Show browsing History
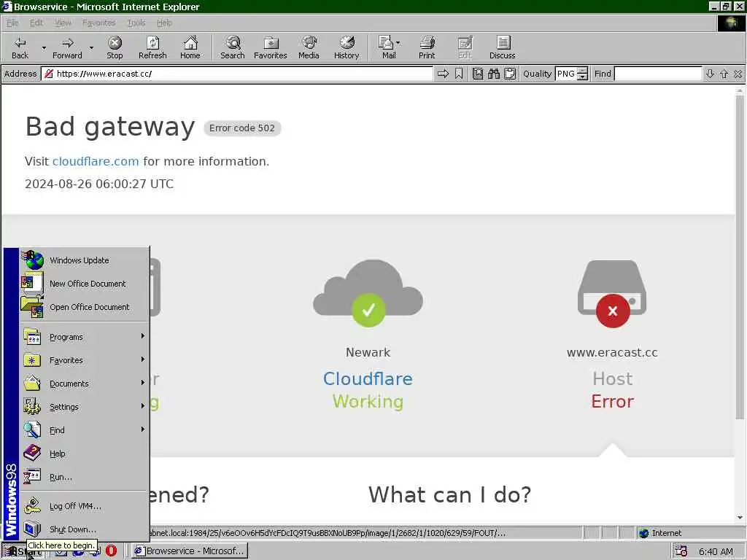 (347, 47)
